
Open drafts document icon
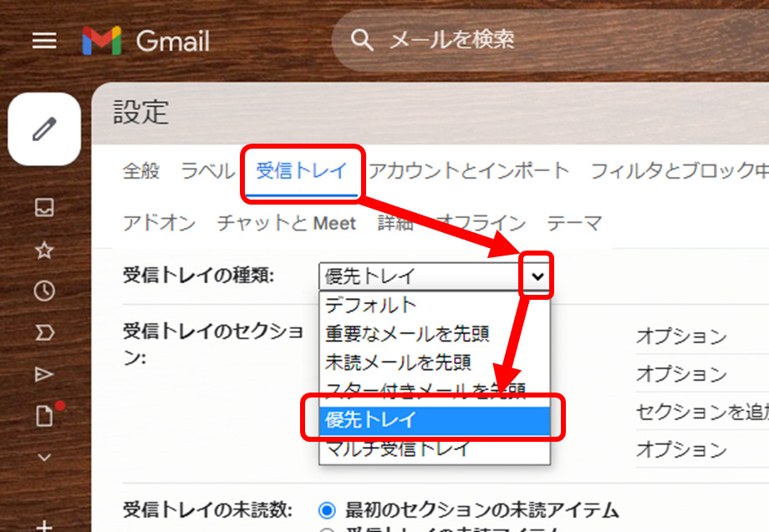[44, 416]
